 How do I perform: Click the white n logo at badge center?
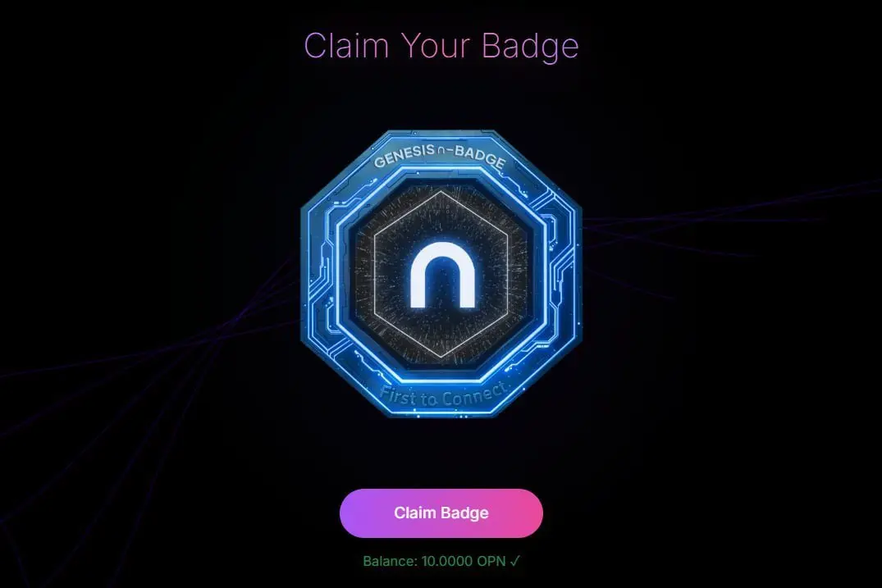pyautogui.click(x=442, y=276)
